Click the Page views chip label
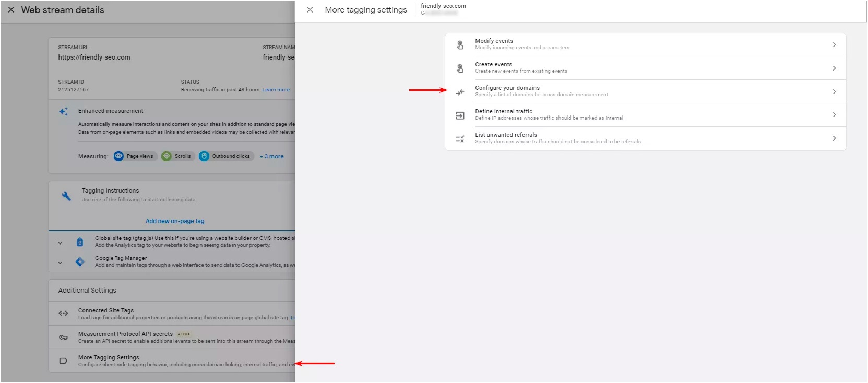This screenshot has width=868, height=383. click(140, 156)
